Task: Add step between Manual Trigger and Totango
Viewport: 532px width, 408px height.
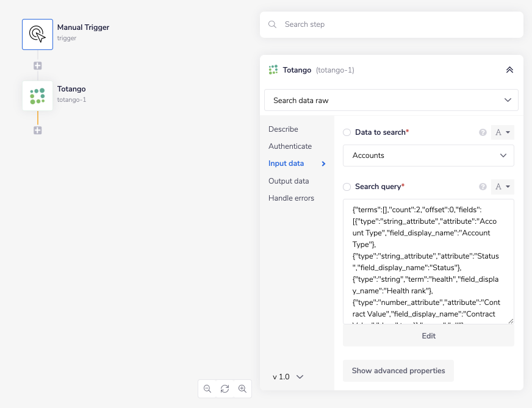Action: pos(37,65)
